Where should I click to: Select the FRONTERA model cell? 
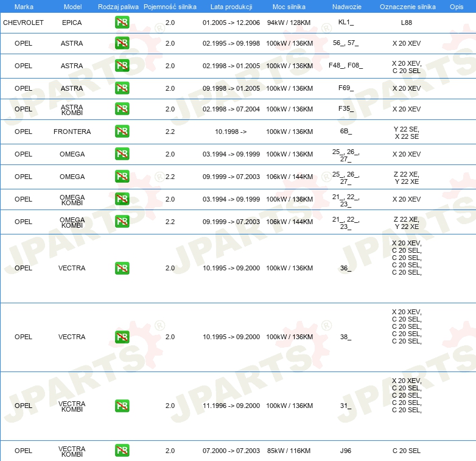click(72, 132)
